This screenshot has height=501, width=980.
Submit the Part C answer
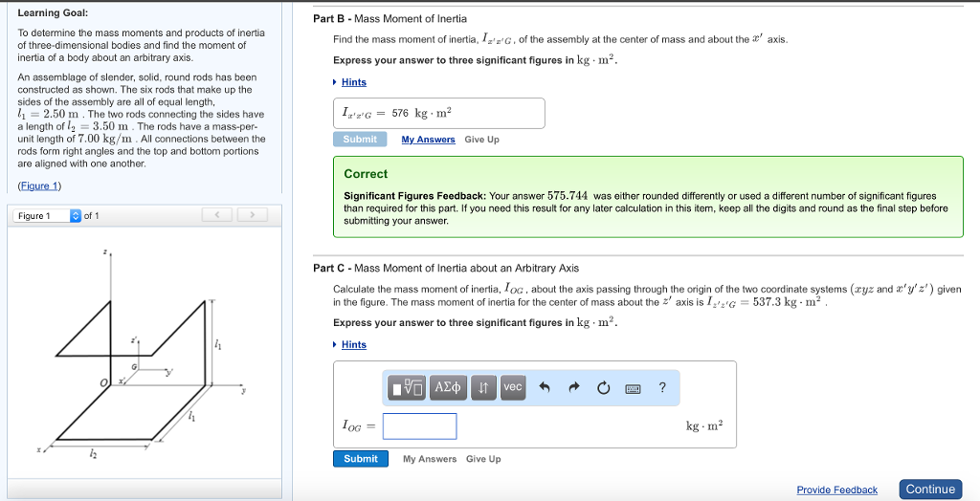pos(361,459)
